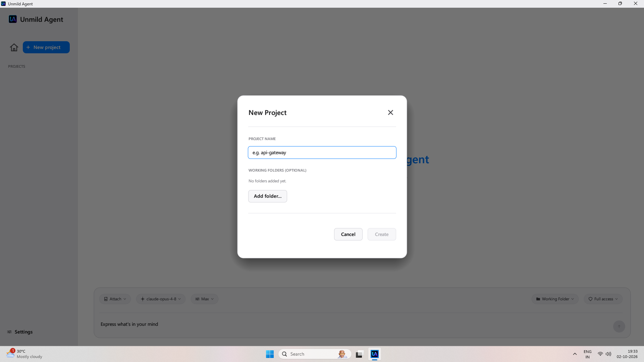Click the ENG IN language indicator
Viewport: 644px width, 362px height.
tap(587, 354)
